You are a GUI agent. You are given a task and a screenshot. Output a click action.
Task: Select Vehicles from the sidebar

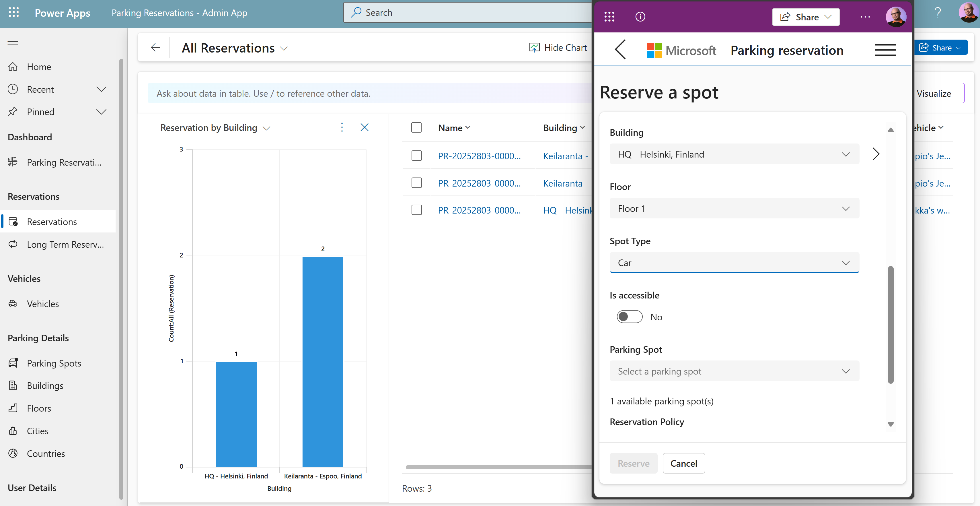click(43, 303)
